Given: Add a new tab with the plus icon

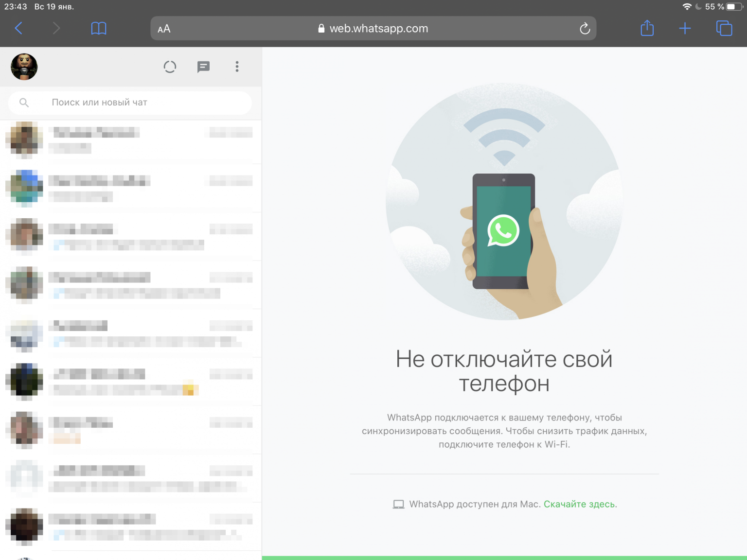Looking at the screenshot, I should 685,28.
